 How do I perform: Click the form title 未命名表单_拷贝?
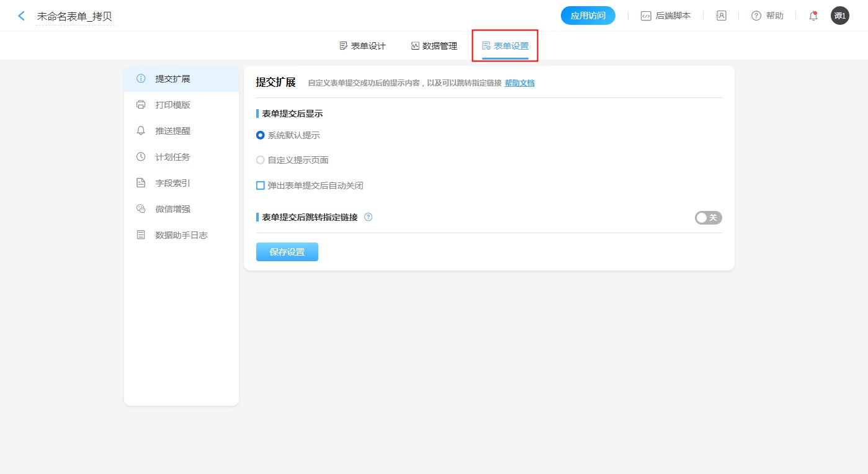click(74, 17)
